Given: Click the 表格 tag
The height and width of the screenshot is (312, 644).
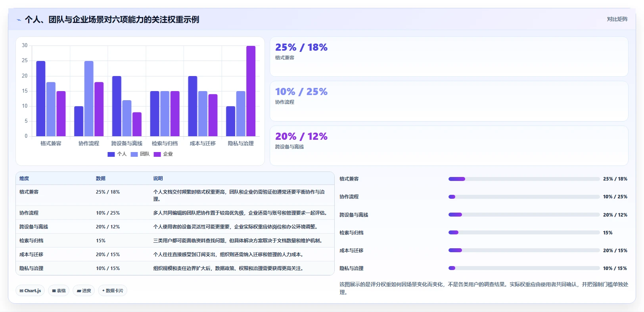Looking at the screenshot, I should point(59,291).
